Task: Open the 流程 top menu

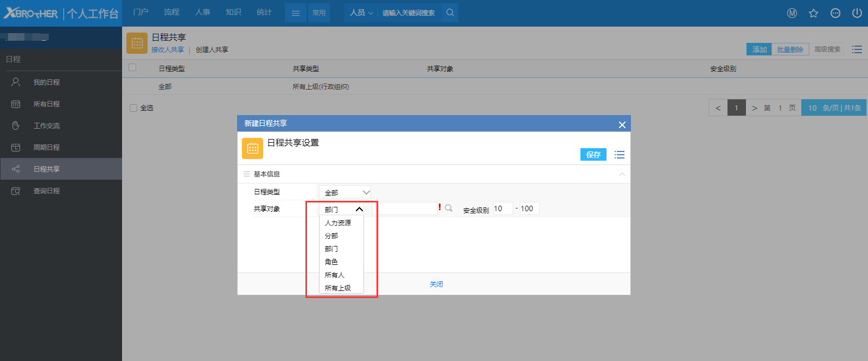Action: coord(171,12)
